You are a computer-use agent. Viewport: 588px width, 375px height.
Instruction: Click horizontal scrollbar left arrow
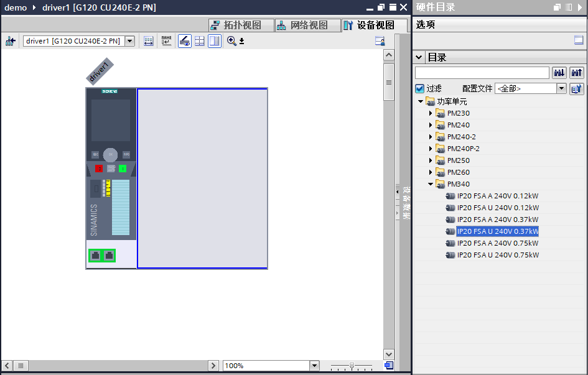click(x=7, y=366)
